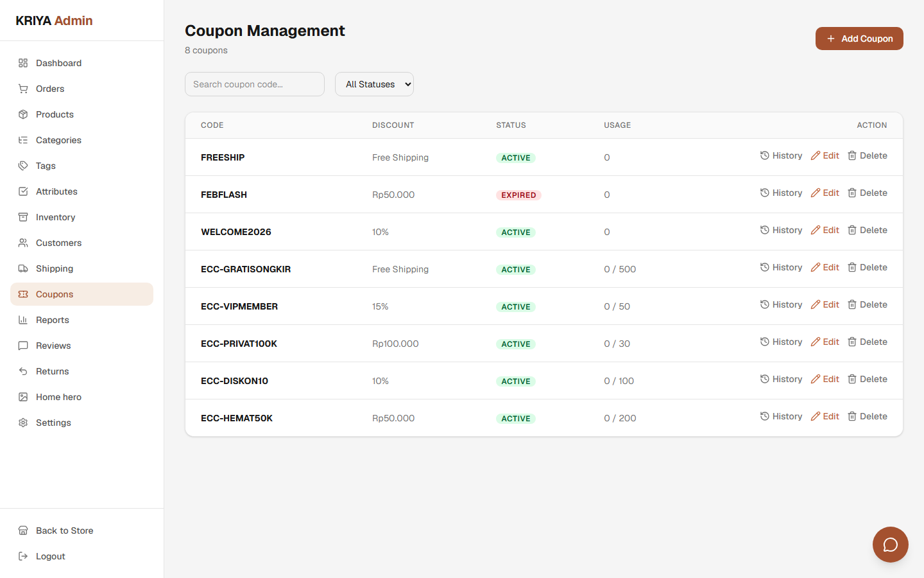Click the Products box icon
This screenshot has height=578, width=924.
coord(23,114)
